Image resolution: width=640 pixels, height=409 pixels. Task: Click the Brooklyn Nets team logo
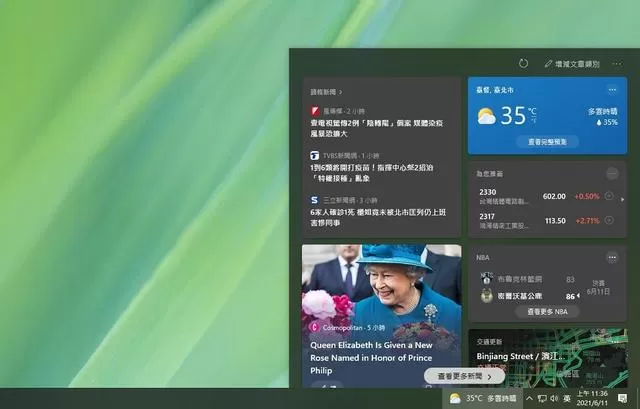(x=486, y=279)
